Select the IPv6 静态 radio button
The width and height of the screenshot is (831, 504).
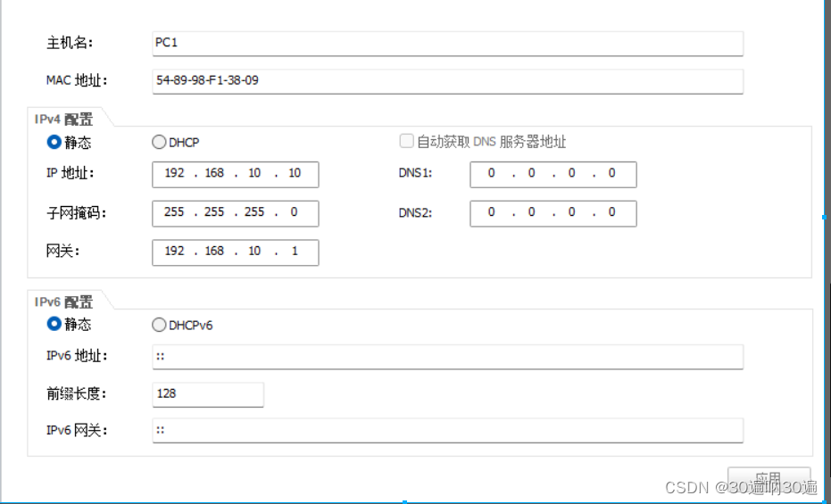click(x=54, y=324)
